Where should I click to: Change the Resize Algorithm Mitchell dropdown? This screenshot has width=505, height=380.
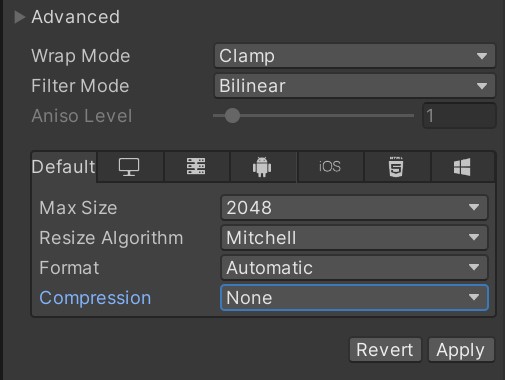pyautogui.click(x=354, y=237)
